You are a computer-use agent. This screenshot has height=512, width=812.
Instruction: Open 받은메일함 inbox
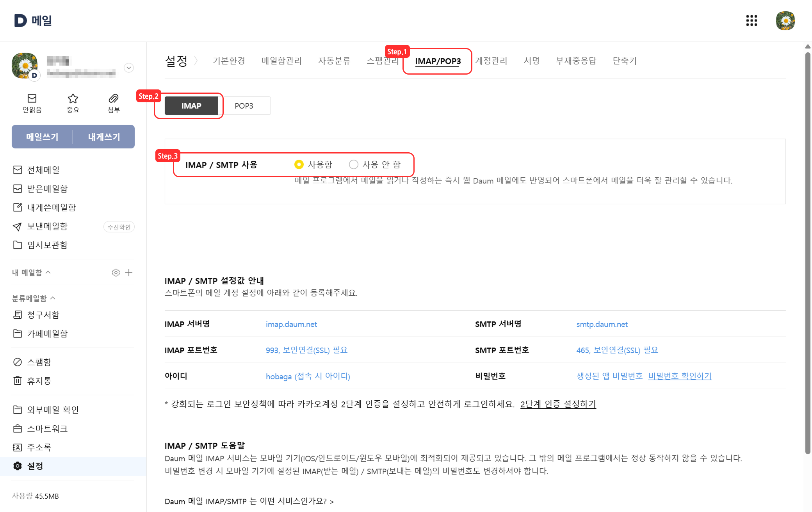(47, 189)
